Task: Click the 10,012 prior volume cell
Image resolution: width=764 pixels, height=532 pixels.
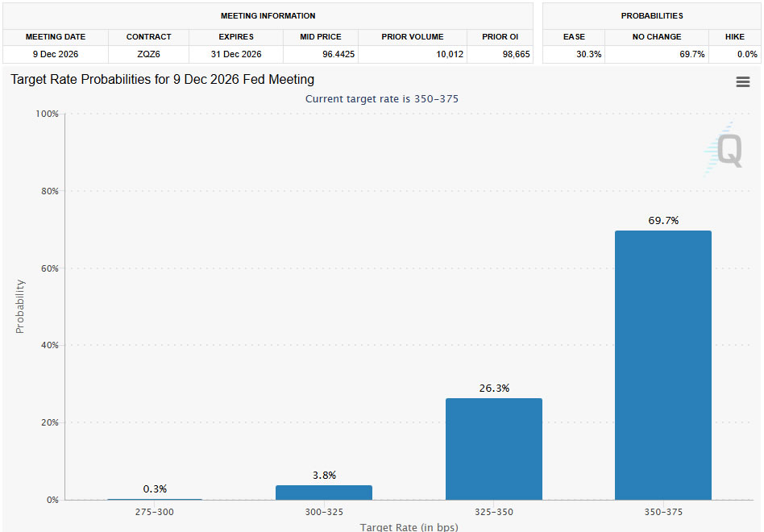Action: pyautogui.click(x=413, y=54)
